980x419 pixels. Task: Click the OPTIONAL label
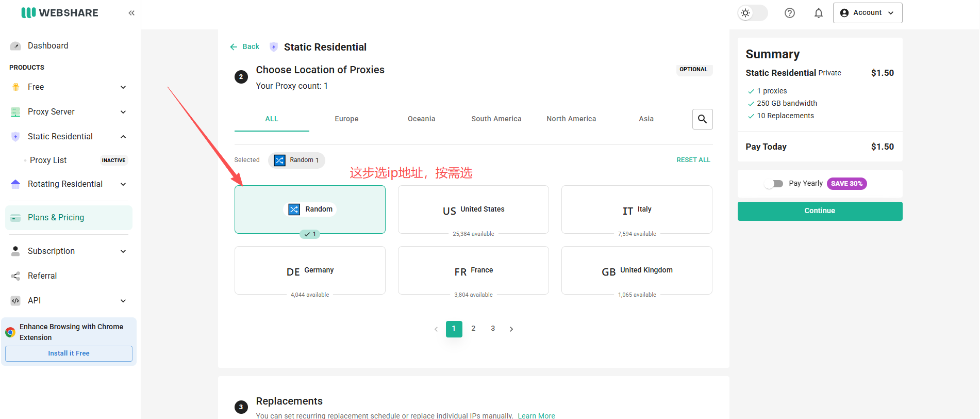(693, 70)
